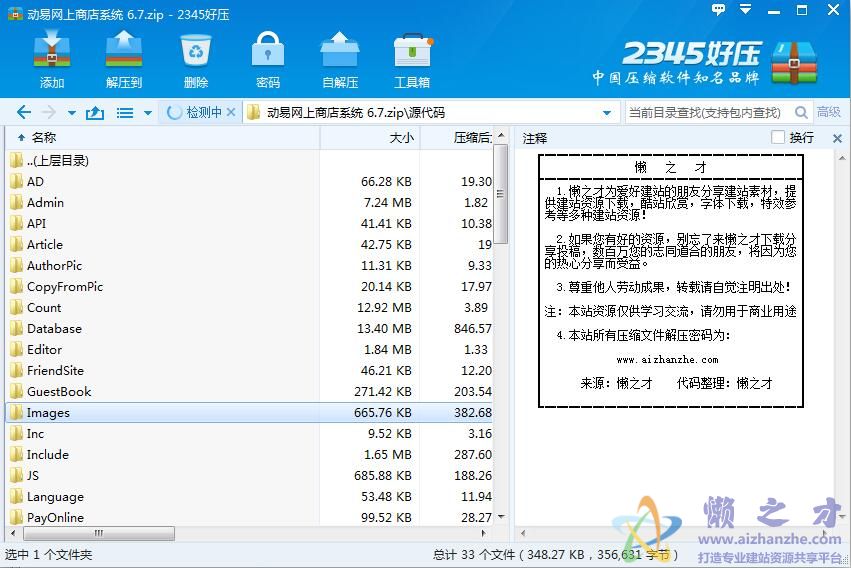Sort by the 大小 column header
851x568 pixels.
pyautogui.click(x=370, y=138)
